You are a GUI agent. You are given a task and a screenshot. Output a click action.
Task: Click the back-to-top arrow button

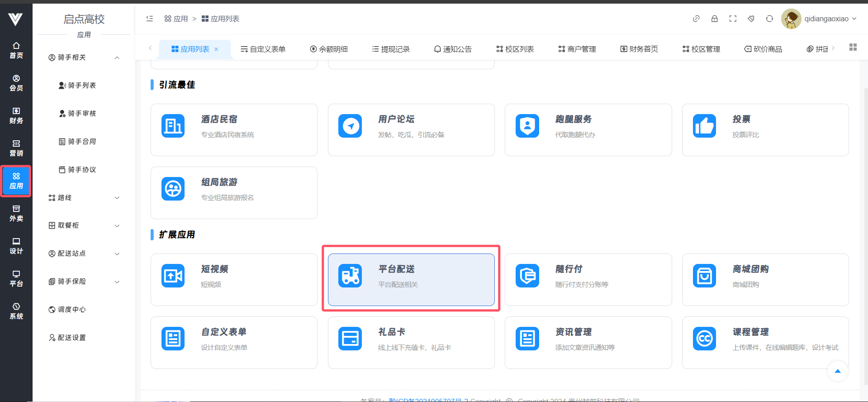tap(838, 371)
